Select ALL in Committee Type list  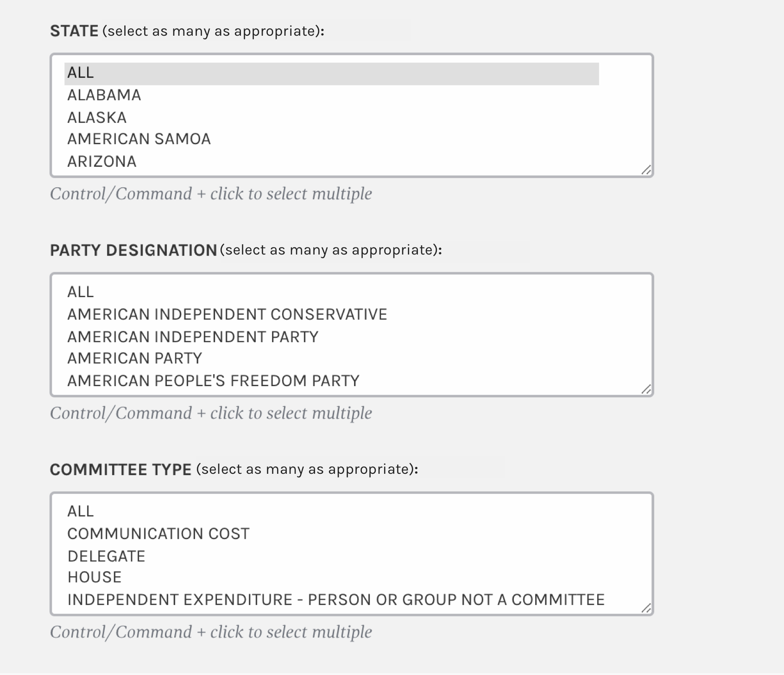[331, 511]
